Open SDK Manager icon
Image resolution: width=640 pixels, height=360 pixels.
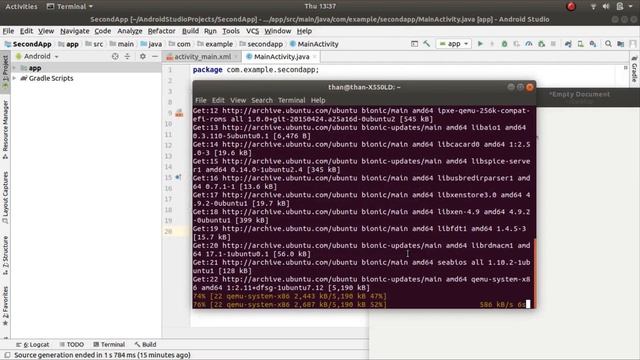tap(593, 44)
